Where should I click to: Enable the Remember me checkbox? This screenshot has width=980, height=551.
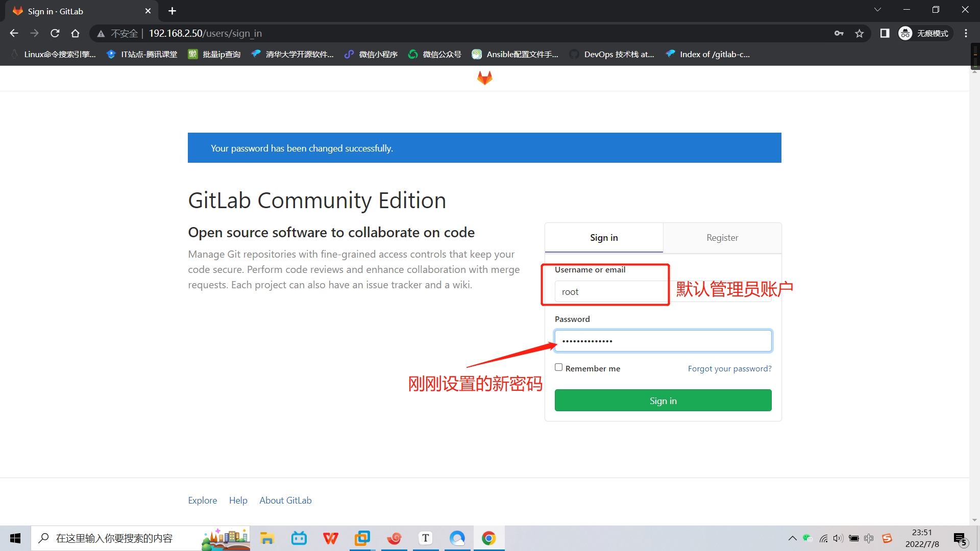[559, 367]
